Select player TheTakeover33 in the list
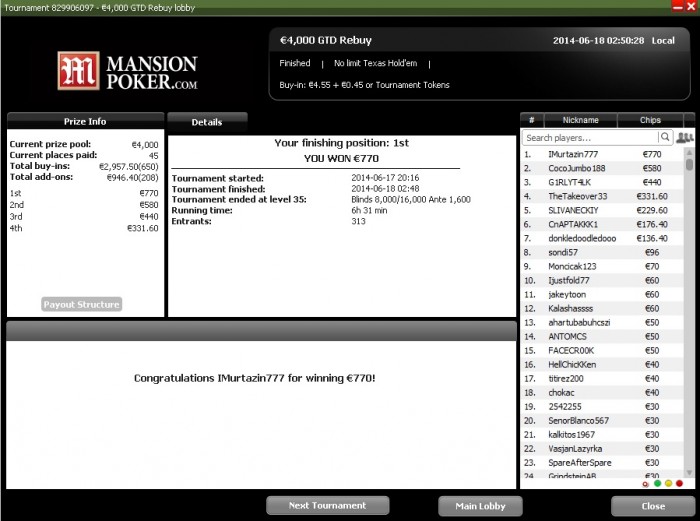The height and width of the screenshot is (521, 700). (x=603, y=196)
